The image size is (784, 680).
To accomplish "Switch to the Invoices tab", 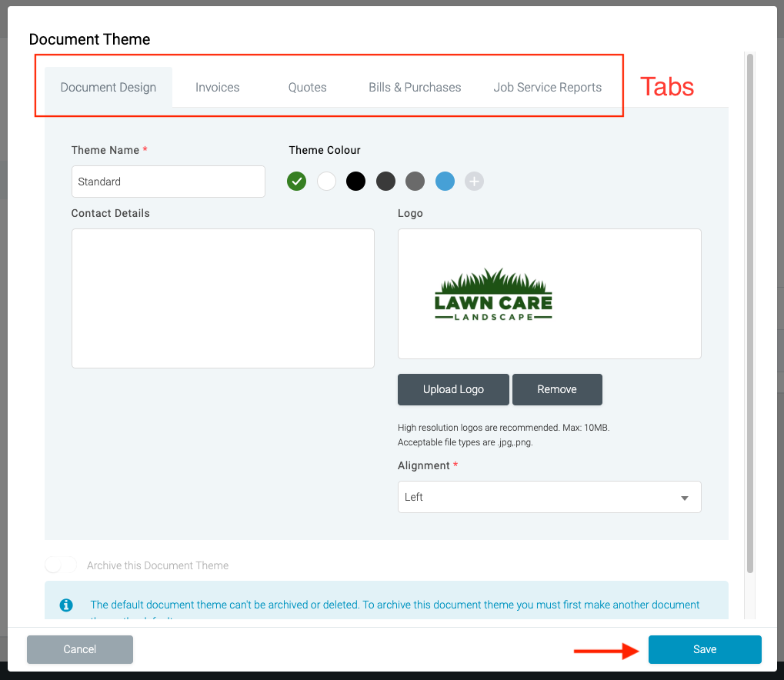I will pos(216,87).
